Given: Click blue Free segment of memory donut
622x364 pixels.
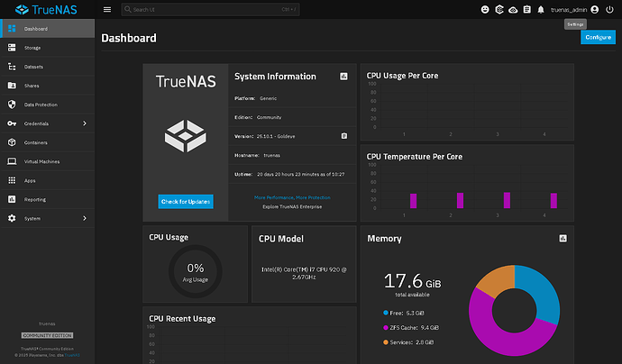Looking at the screenshot, I should point(542,291).
